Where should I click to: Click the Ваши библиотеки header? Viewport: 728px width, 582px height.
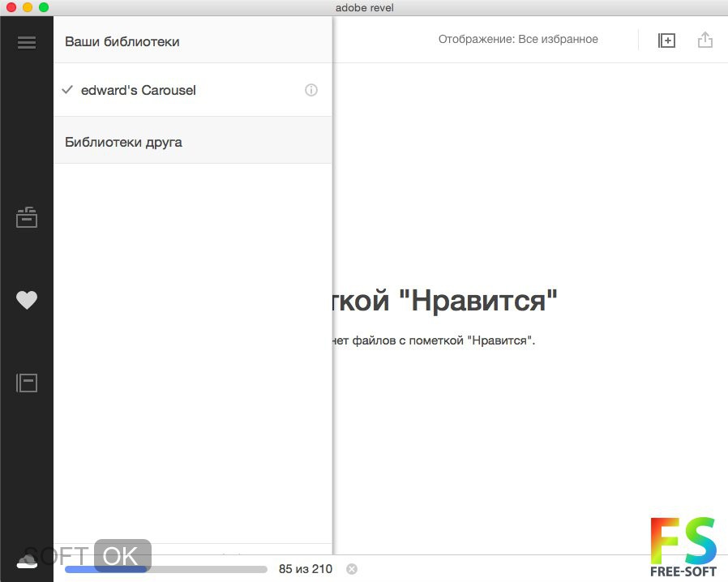(x=193, y=41)
